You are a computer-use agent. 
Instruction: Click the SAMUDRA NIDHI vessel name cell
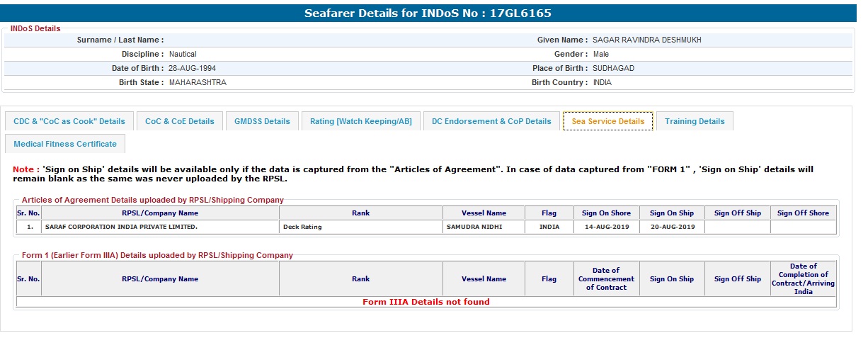click(476, 227)
